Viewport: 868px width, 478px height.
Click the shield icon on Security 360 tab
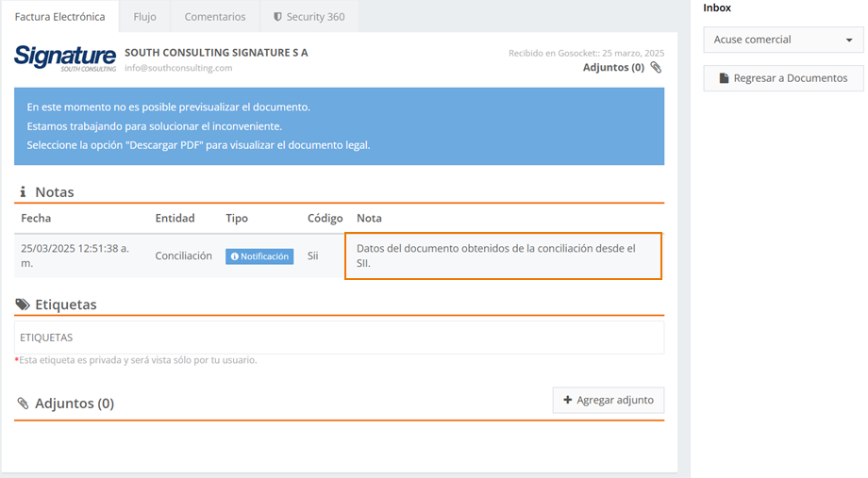(x=277, y=17)
